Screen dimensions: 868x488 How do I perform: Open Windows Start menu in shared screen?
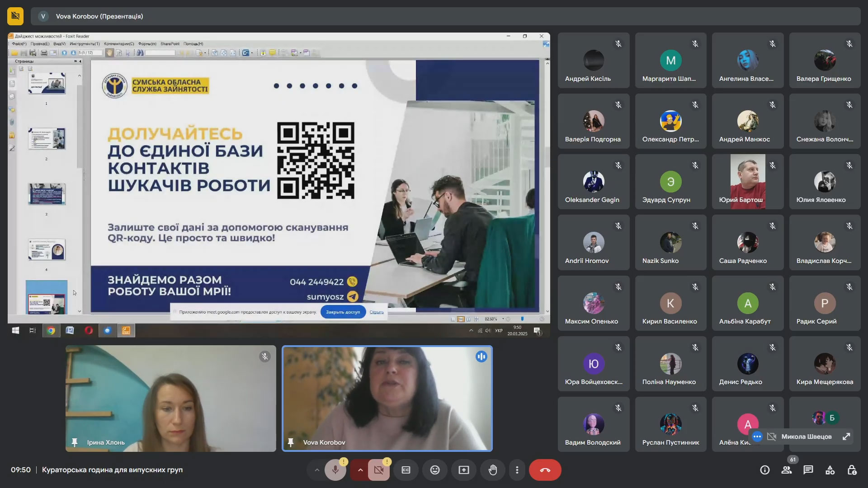(15, 330)
